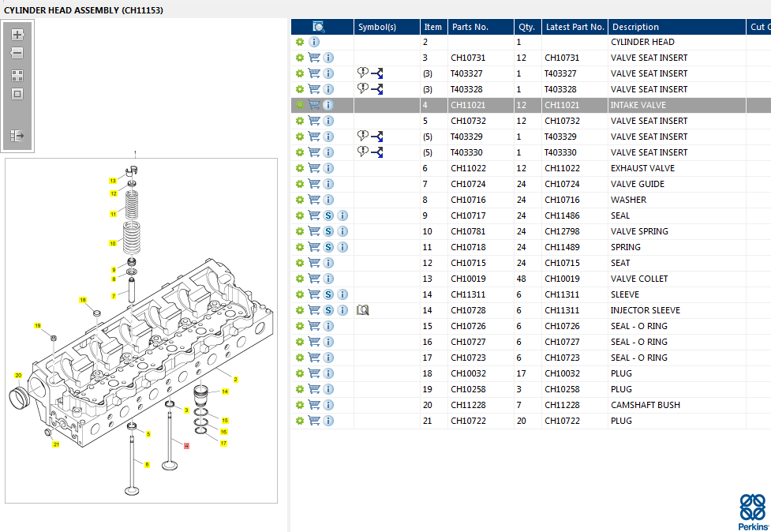Click the zoom out minus button

[x=17, y=54]
